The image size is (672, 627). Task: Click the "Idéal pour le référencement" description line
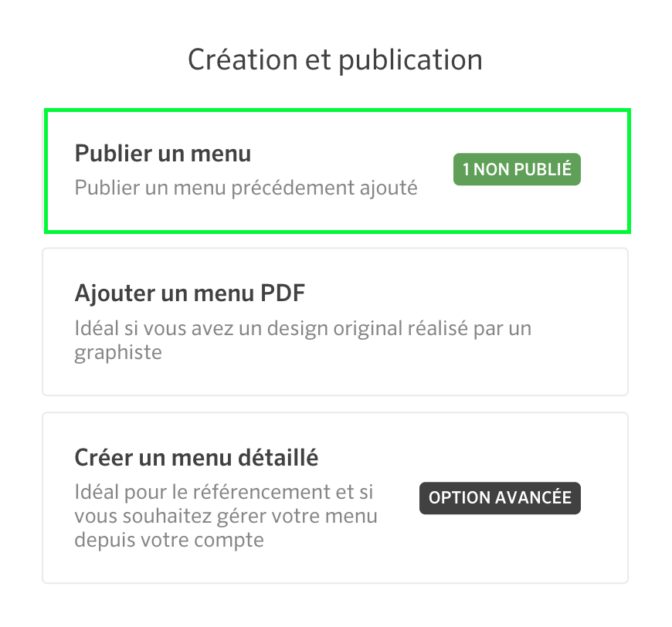point(224,492)
